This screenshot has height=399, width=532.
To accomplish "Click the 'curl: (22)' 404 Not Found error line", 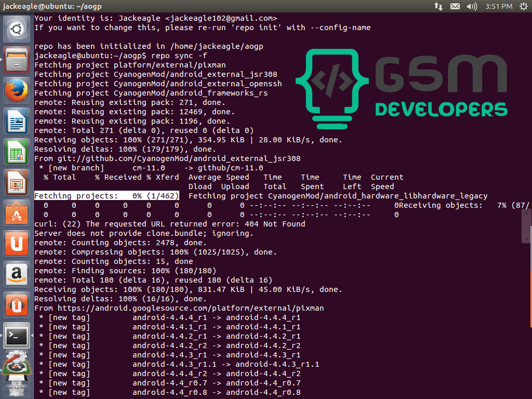I will [x=170, y=224].
